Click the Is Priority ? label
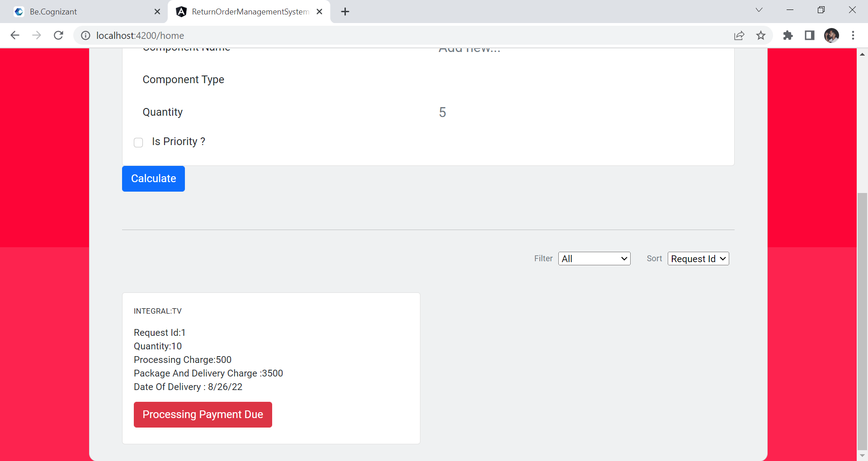The image size is (868, 461). pos(179,141)
